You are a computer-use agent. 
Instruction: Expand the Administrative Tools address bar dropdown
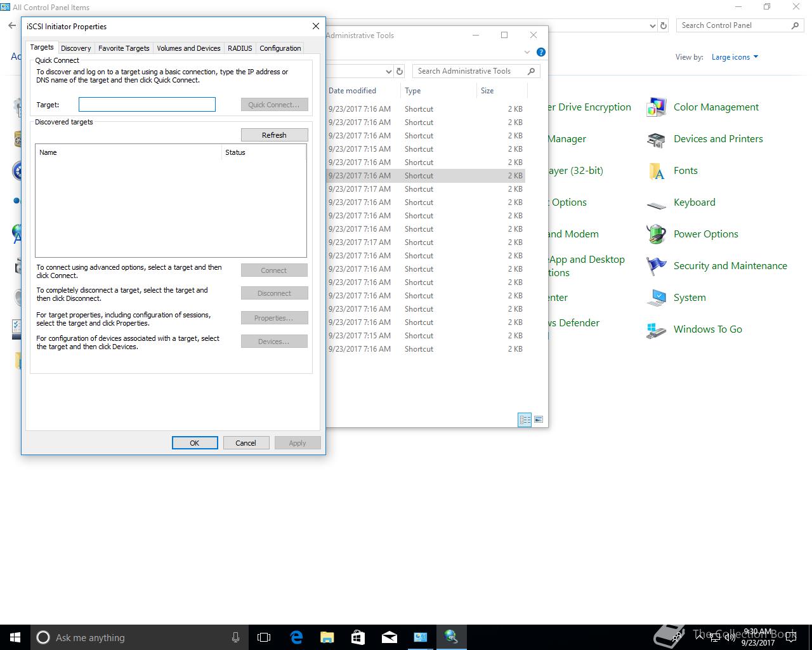click(388, 71)
